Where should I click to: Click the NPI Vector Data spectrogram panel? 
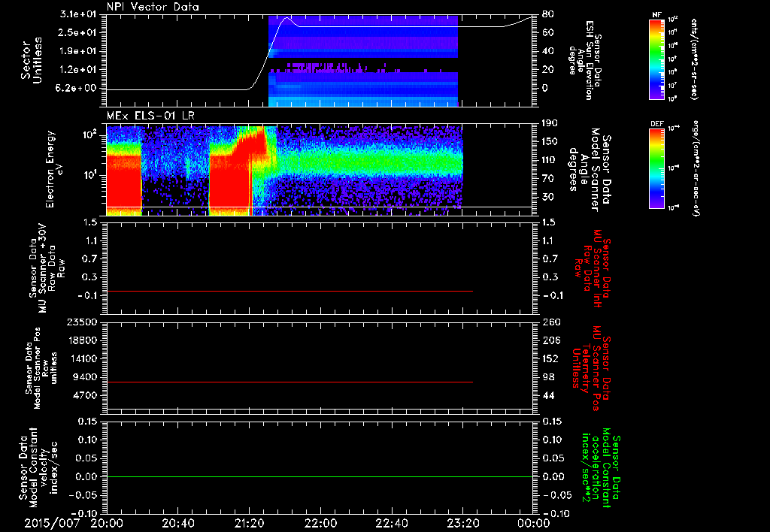[320, 60]
